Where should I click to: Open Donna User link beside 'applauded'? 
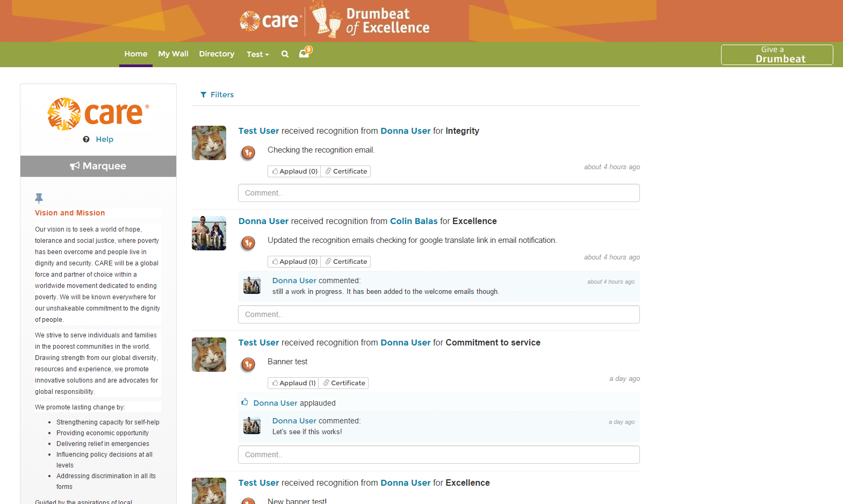(275, 403)
